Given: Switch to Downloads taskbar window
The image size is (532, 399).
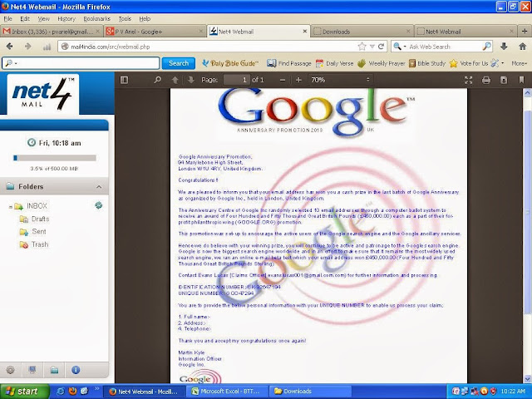Looking at the screenshot, I should pyautogui.click(x=311, y=392).
